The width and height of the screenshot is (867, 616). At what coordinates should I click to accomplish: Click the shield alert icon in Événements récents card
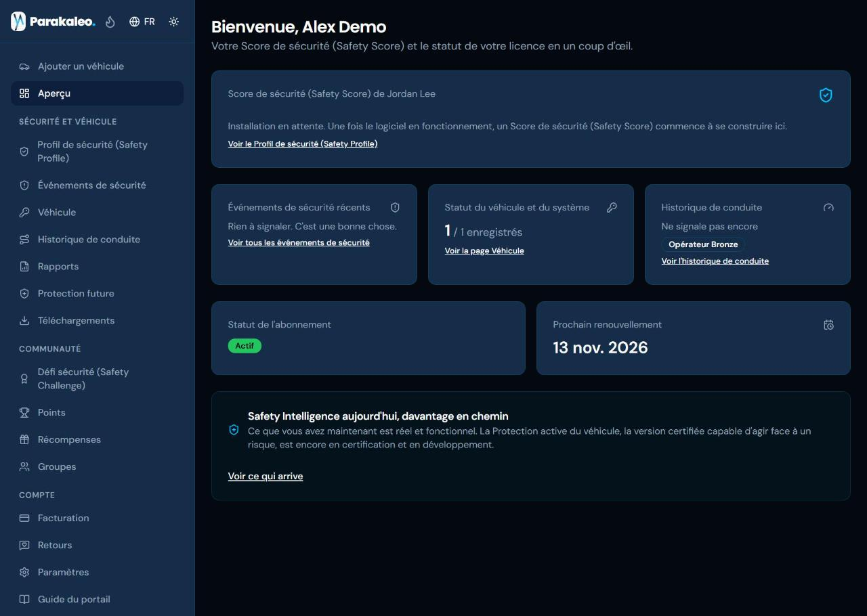[x=395, y=208]
